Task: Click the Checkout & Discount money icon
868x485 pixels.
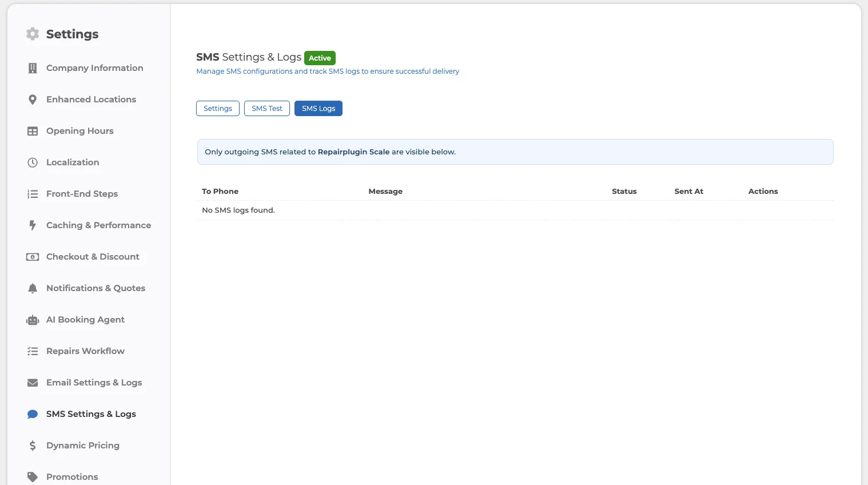Action: click(33, 257)
